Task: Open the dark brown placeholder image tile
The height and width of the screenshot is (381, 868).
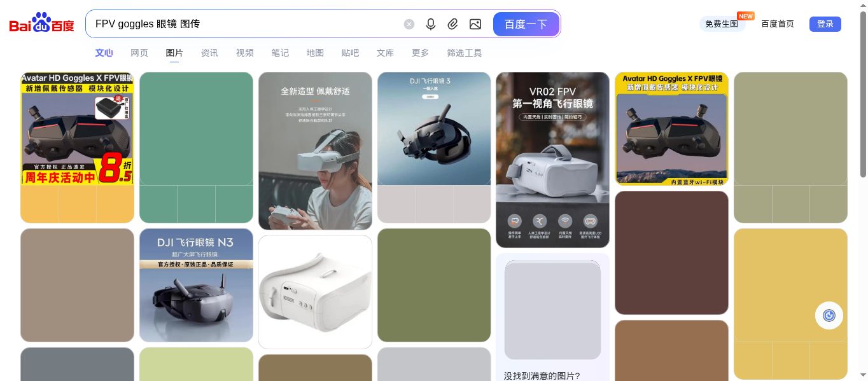Action: [671, 253]
